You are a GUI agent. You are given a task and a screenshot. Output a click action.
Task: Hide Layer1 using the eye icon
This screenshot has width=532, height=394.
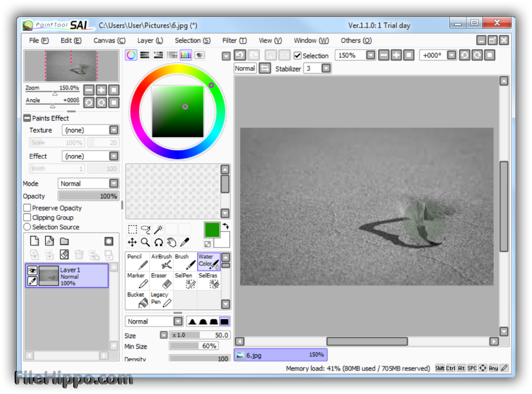[x=32, y=271]
